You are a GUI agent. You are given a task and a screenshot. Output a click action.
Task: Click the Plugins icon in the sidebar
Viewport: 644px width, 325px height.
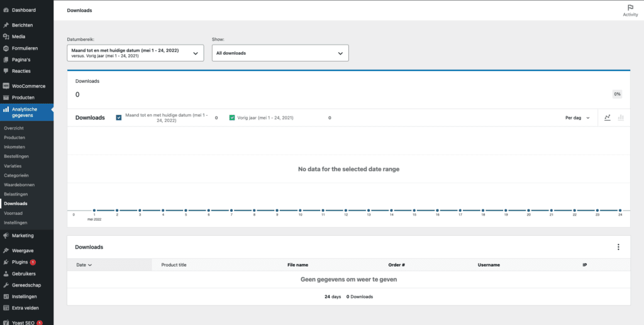click(x=6, y=262)
